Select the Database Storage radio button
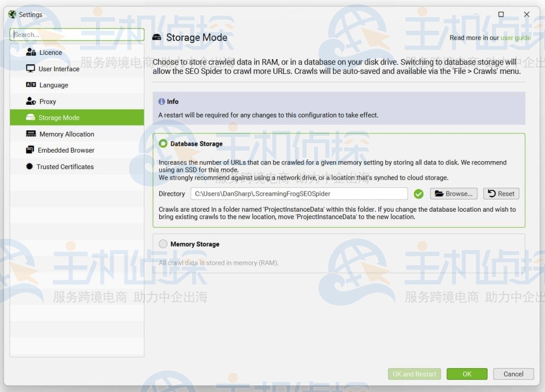Viewport: 545px width, 392px height. (163, 144)
